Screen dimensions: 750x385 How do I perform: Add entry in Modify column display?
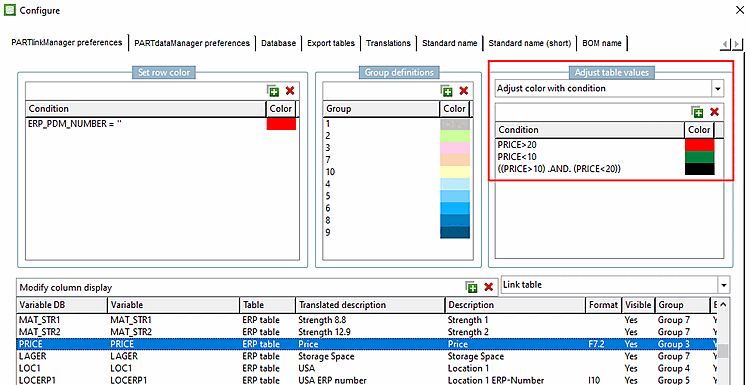pos(472,287)
